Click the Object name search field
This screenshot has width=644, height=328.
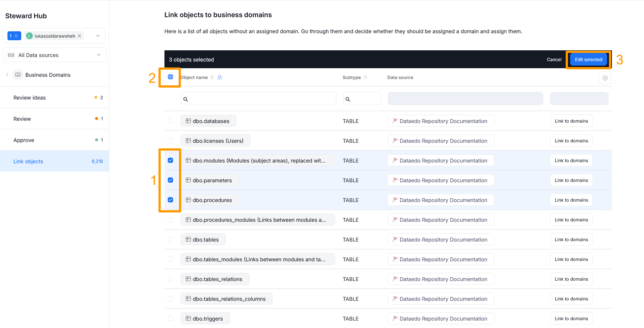coord(258,99)
